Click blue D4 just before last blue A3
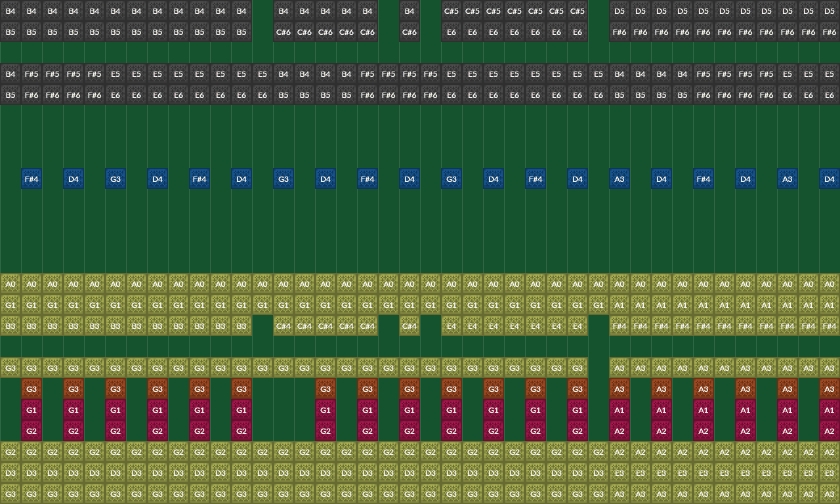The height and width of the screenshot is (504, 840). (745, 179)
